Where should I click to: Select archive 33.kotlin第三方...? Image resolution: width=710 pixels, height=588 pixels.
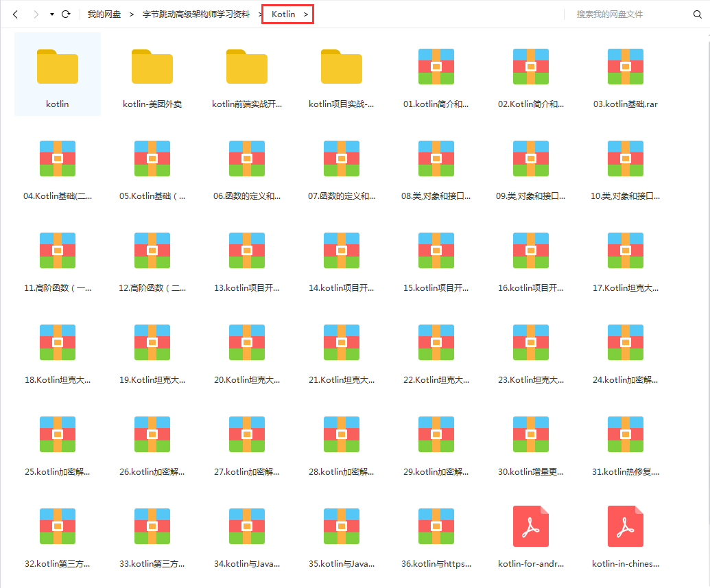click(152, 534)
